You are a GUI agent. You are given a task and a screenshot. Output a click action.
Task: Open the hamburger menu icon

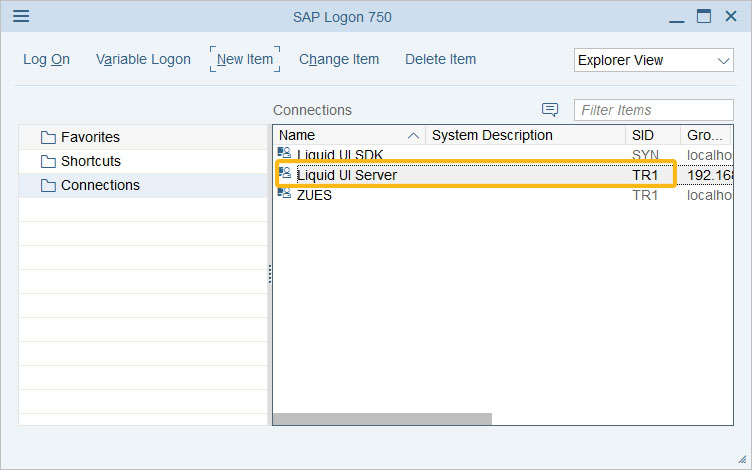click(21, 16)
